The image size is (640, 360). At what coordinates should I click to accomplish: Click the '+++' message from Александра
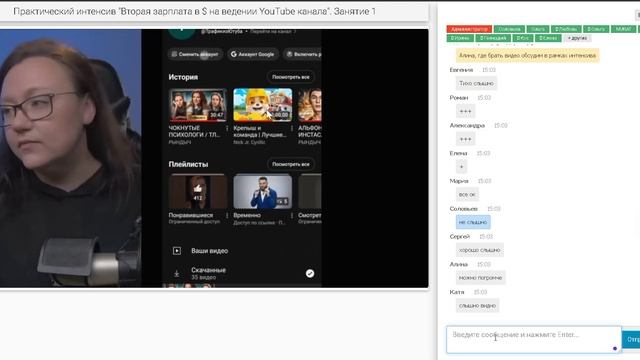click(x=465, y=139)
